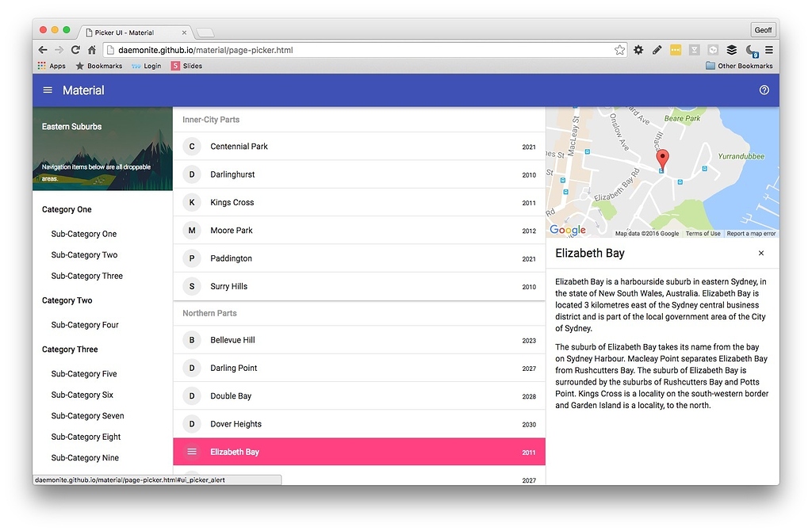The height and width of the screenshot is (531, 812).
Task: Click the gear extension icon in the toolbar
Action: pos(638,49)
